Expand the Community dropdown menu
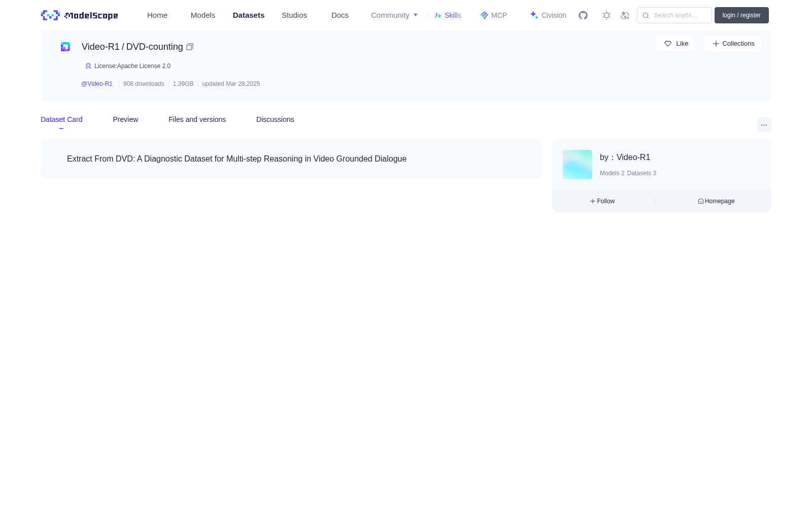This screenshot has height=508, width=812. pos(394,15)
